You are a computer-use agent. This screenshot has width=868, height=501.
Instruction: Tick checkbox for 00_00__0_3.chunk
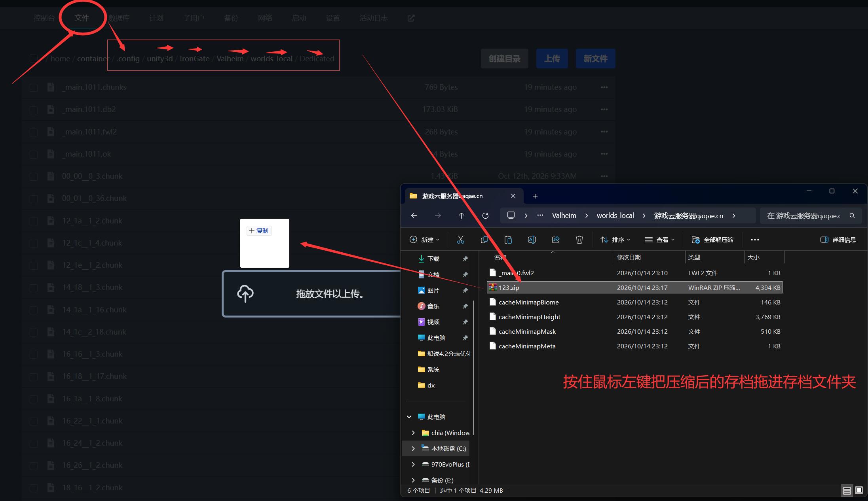pos(34,176)
